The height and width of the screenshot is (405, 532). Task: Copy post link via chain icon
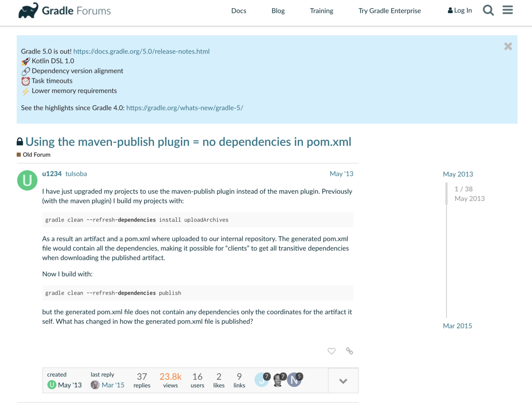(349, 351)
